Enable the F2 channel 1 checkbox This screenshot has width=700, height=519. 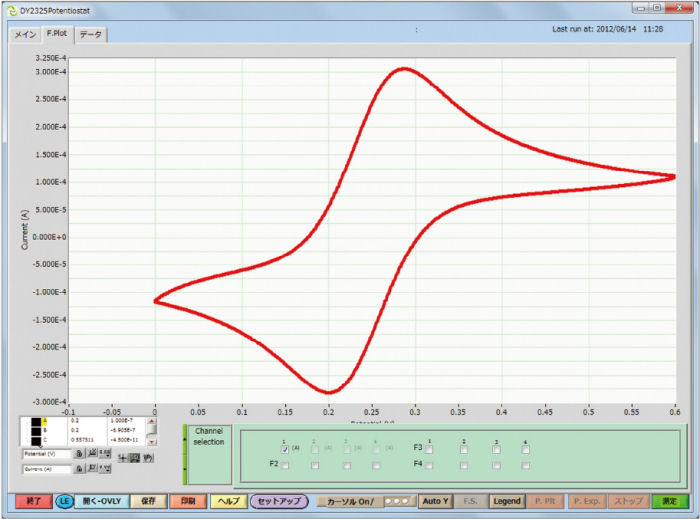[285, 465]
